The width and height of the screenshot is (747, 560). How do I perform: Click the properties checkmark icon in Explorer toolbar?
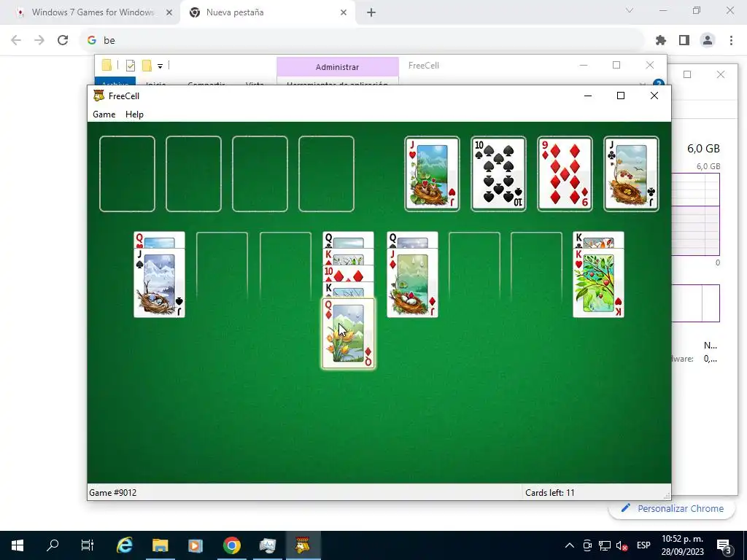130,66
